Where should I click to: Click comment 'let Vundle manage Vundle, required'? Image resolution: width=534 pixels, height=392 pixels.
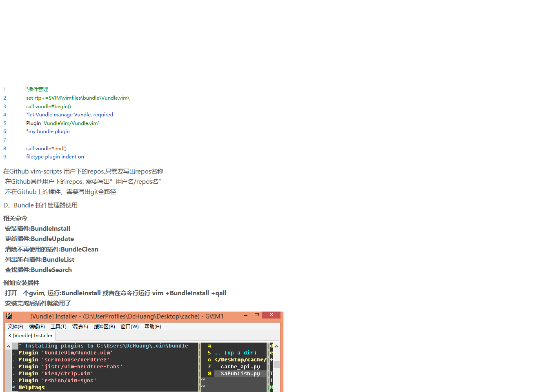(x=70, y=115)
